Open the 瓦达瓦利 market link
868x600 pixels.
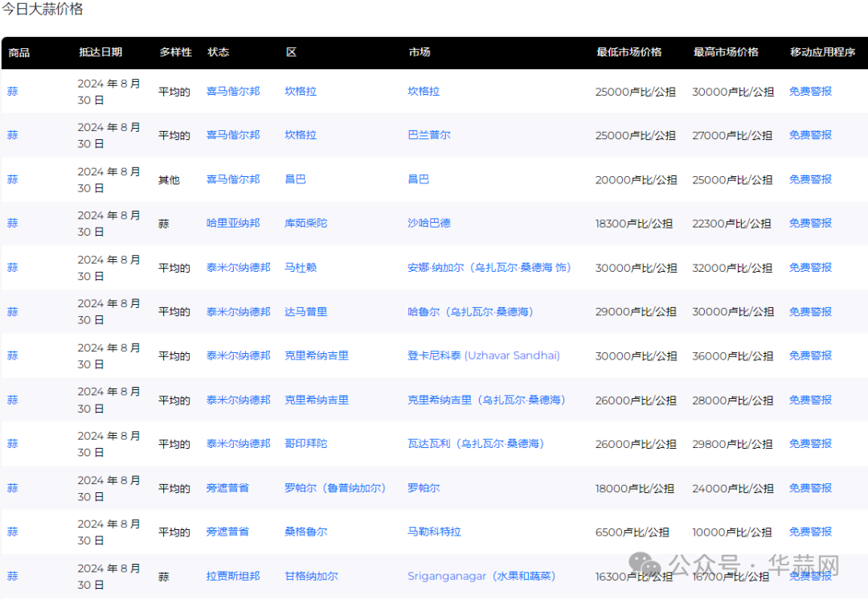pos(476,444)
